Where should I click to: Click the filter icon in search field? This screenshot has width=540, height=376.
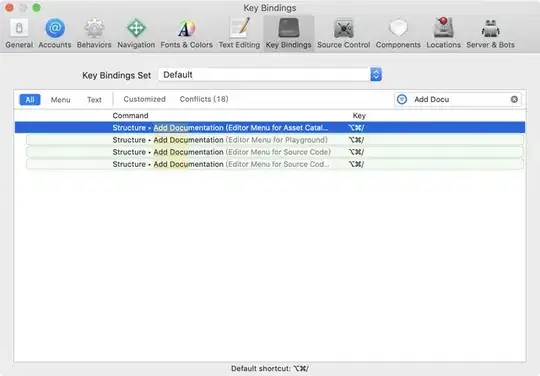(402, 100)
